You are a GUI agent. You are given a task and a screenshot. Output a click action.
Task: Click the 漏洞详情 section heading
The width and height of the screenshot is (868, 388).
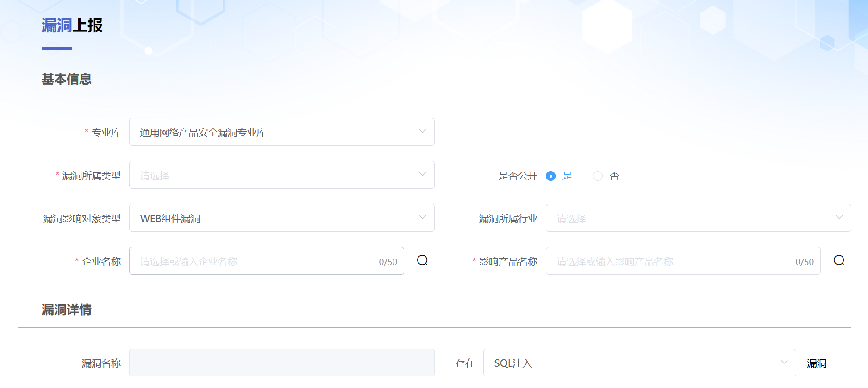[67, 310]
